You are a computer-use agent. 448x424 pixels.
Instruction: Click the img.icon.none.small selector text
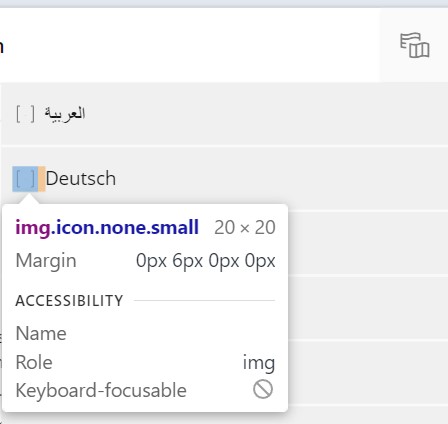(x=107, y=228)
